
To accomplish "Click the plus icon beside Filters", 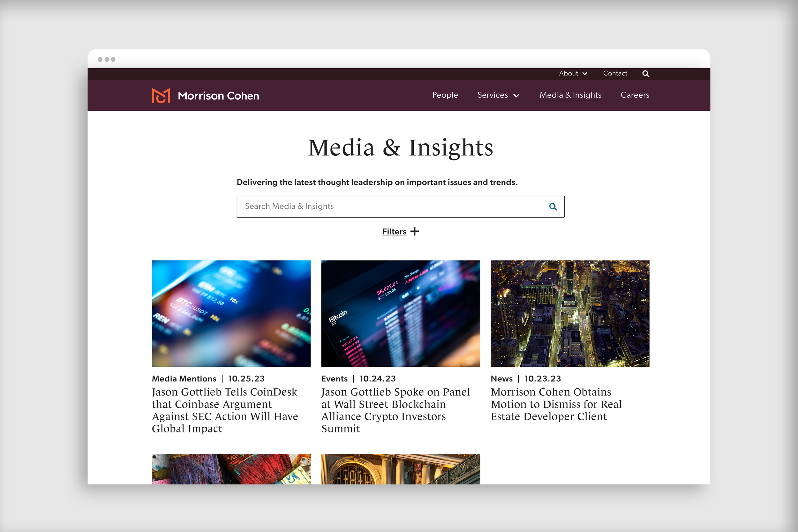I will (x=415, y=231).
